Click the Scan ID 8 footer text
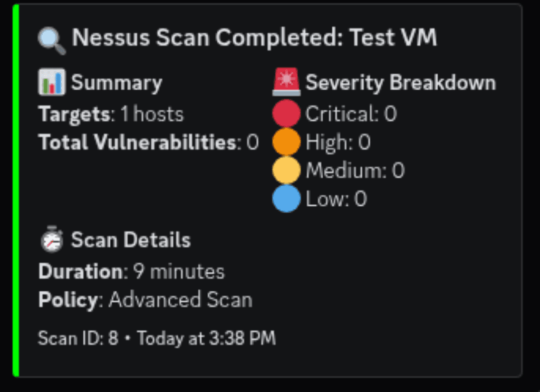The width and height of the screenshot is (540, 392). 78,338
